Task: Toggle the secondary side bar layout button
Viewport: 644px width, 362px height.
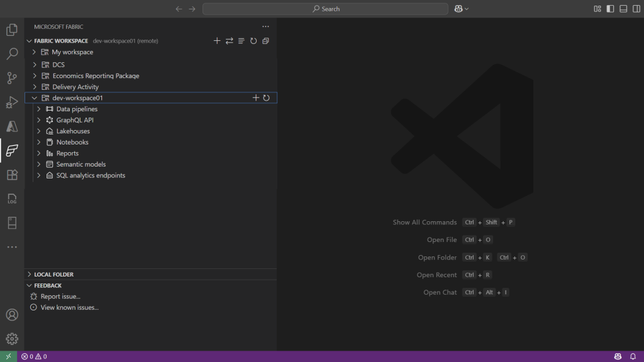Action: coord(635,9)
